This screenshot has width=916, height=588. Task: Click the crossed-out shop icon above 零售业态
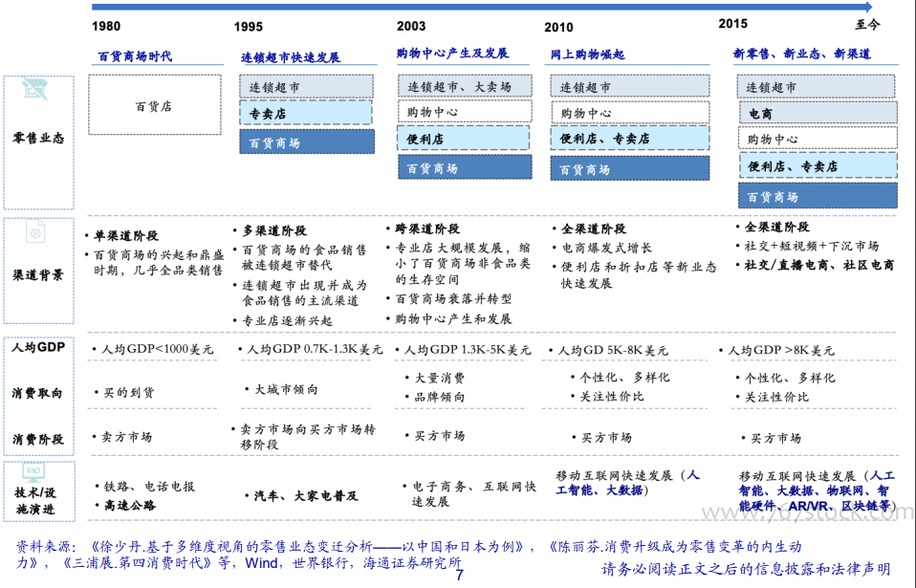pyautogui.click(x=35, y=89)
